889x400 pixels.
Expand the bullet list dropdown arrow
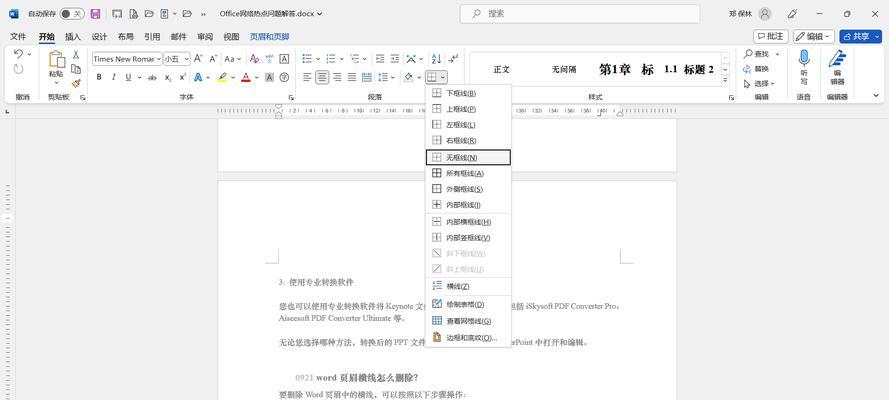pos(318,59)
